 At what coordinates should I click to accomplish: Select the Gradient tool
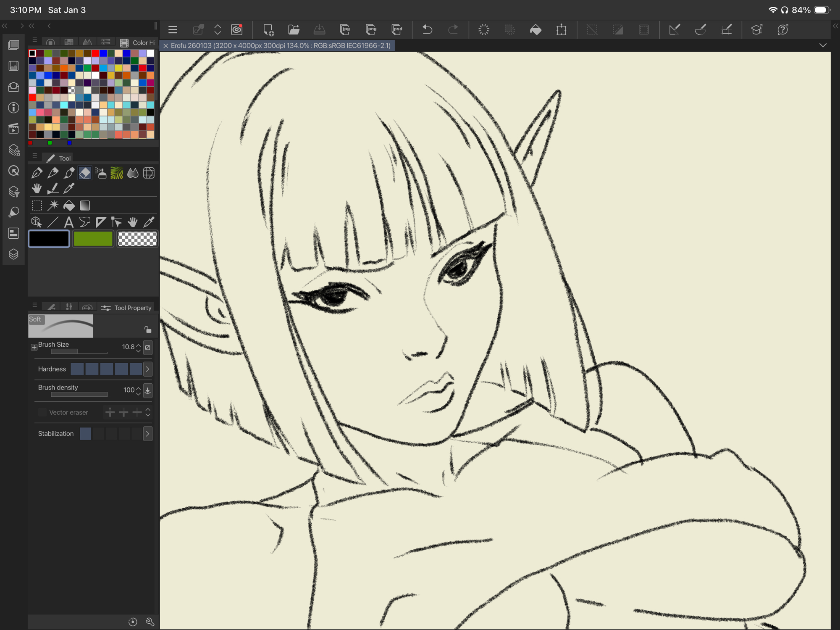(x=85, y=205)
